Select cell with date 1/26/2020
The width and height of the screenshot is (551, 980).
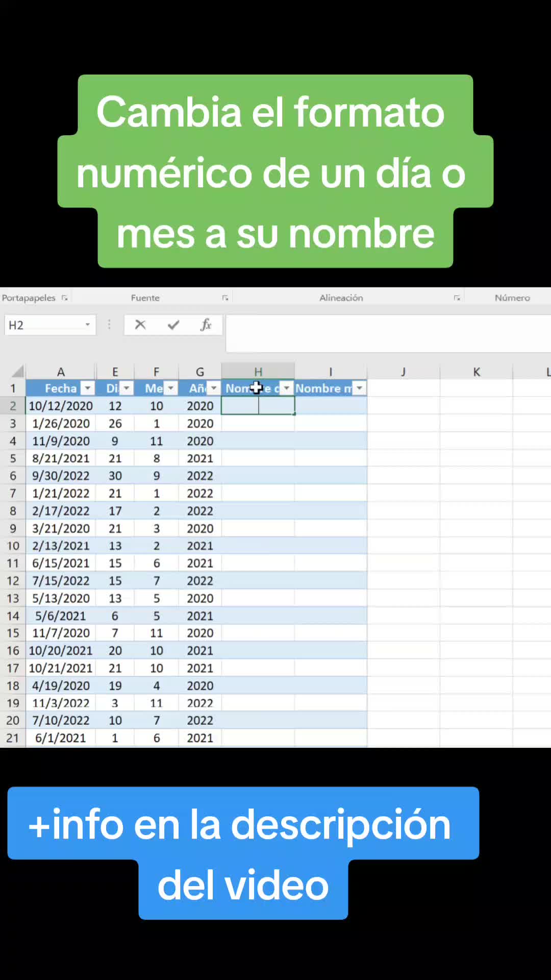[x=61, y=423]
